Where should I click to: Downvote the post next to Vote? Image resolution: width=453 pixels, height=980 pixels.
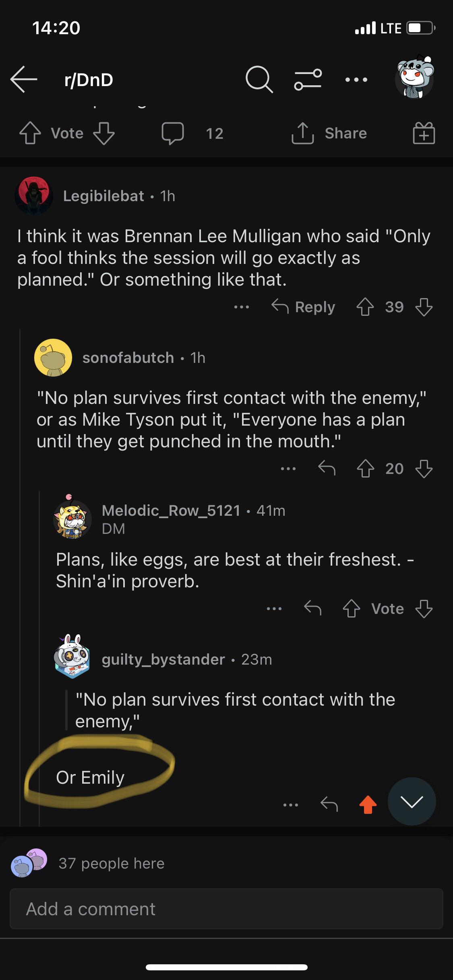click(104, 134)
